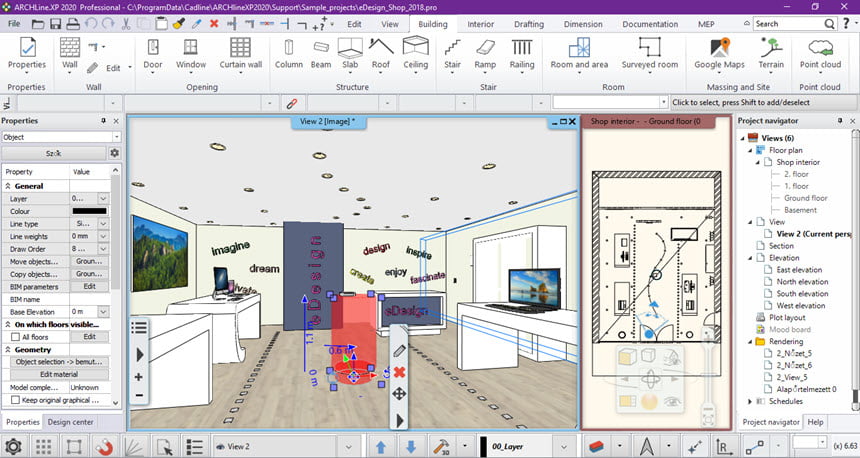
Task: Open the Base Elevation dropdown
Action: pos(103,312)
